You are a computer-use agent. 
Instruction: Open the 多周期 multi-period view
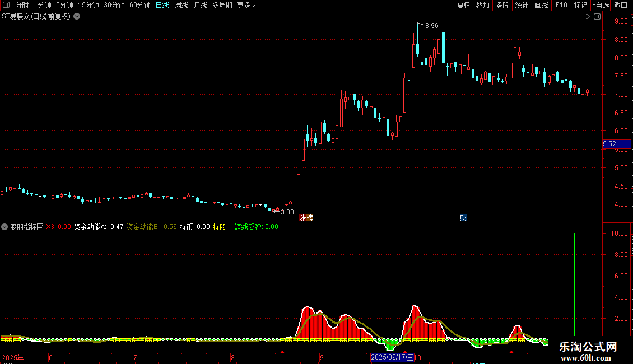pos(222,5)
